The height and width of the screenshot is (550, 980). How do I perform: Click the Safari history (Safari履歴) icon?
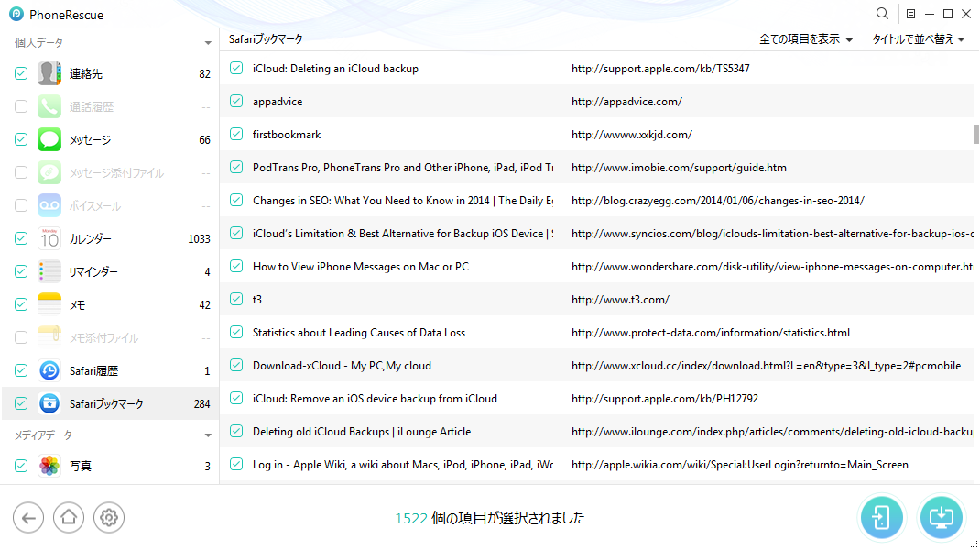[x=49, y=370]
